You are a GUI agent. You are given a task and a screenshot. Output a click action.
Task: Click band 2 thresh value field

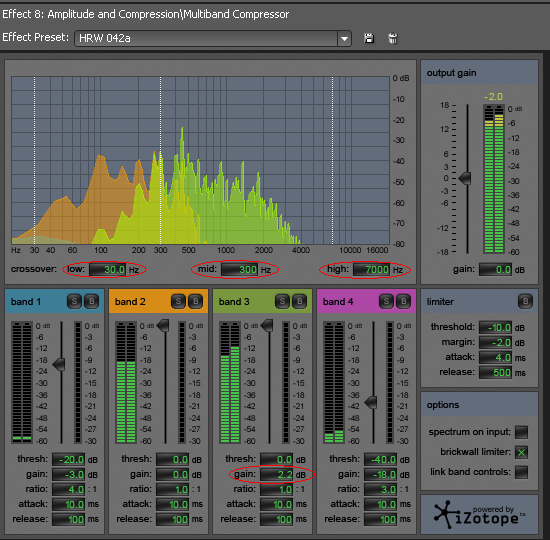[x=172, y=459]
